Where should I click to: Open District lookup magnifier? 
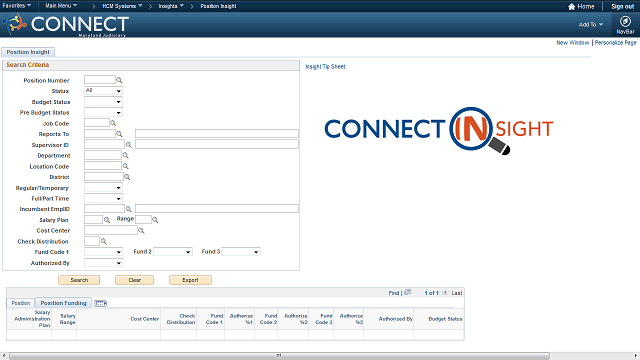[x=127, y=177]
